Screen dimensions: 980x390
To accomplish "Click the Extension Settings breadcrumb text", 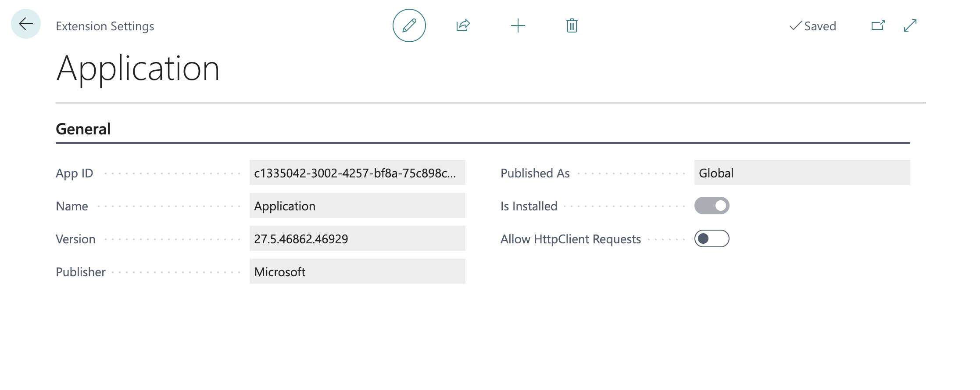I will click(x=105, y=26).
